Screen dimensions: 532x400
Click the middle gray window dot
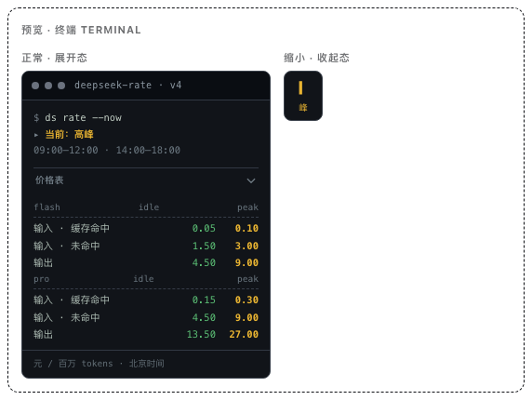pos(48,86)
